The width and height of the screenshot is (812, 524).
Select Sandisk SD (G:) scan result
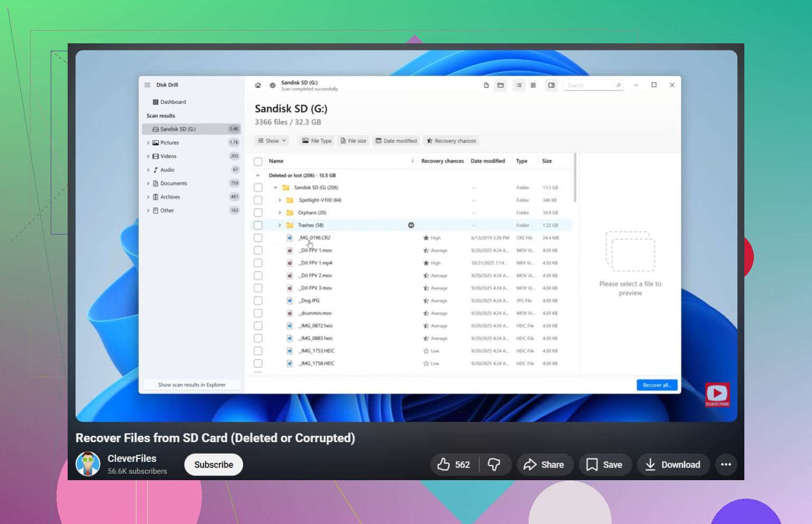click(x=191, y=129)
